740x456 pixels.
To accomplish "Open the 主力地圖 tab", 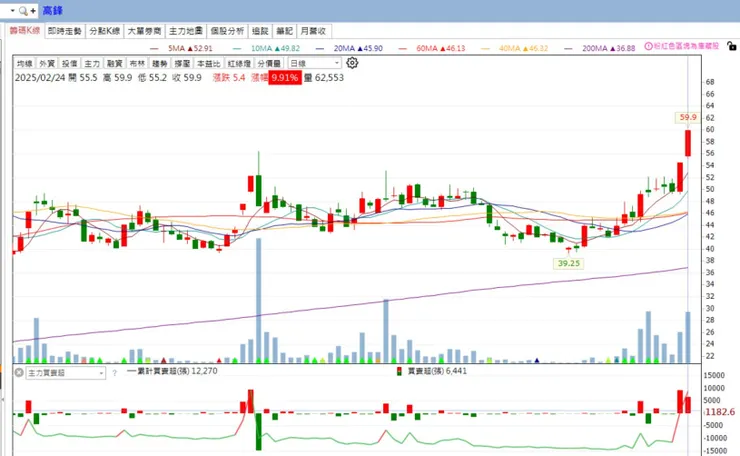I will tap(186, 31).
